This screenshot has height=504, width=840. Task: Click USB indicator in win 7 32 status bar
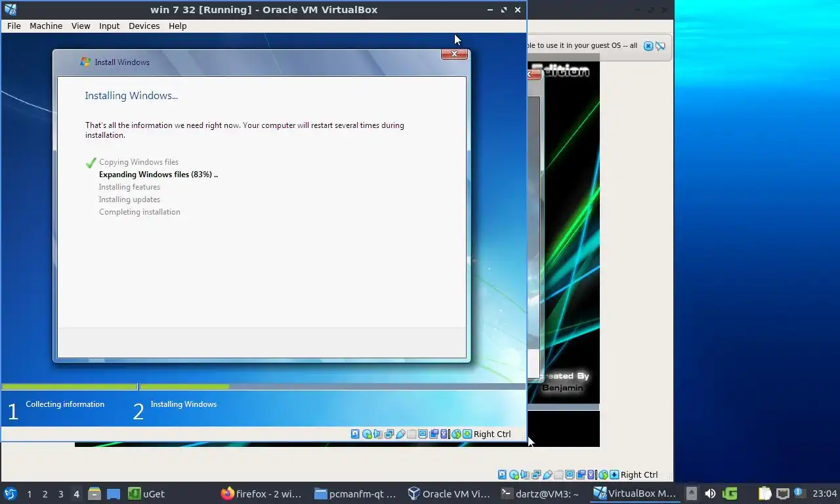tap(400, 434)
